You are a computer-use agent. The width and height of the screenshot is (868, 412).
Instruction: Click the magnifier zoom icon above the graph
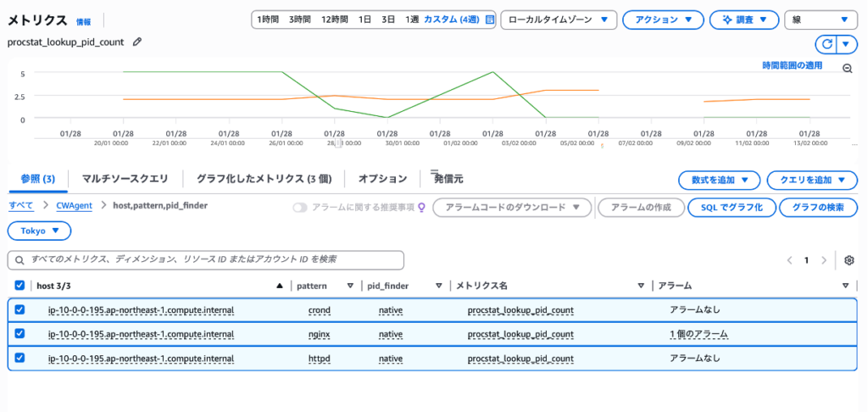pyautogui.click(x=847, y=69)
